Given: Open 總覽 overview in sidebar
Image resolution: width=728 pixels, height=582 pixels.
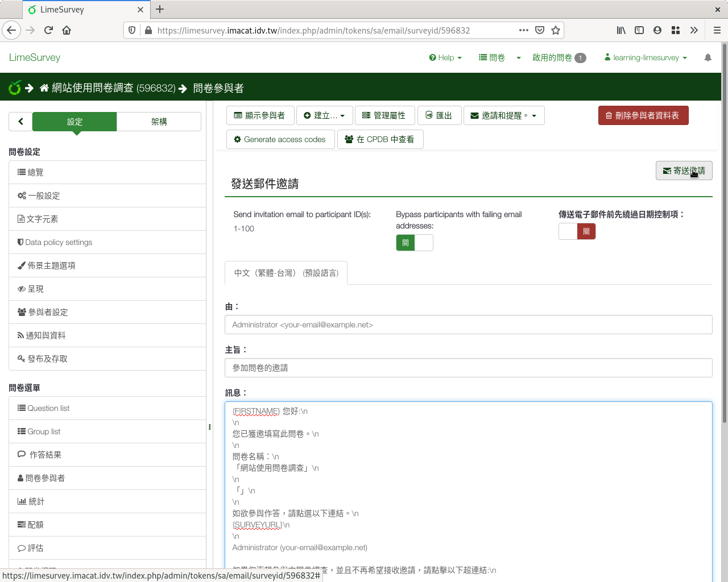Looking at the screenshot, I should [107, 172].
